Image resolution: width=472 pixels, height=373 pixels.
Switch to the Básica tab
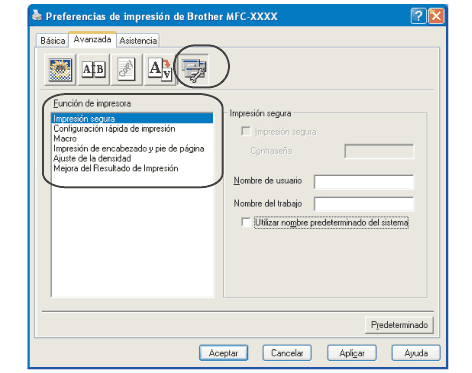coord(52,41)
